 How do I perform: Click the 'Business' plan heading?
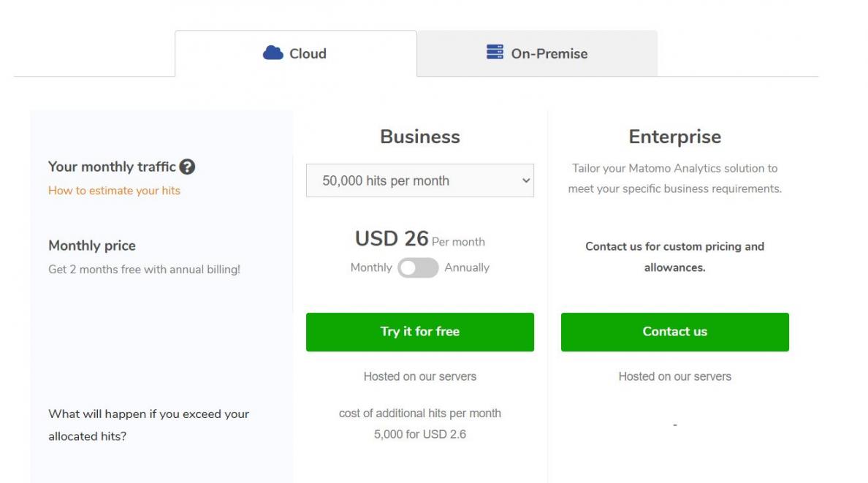tap(419, 137)
